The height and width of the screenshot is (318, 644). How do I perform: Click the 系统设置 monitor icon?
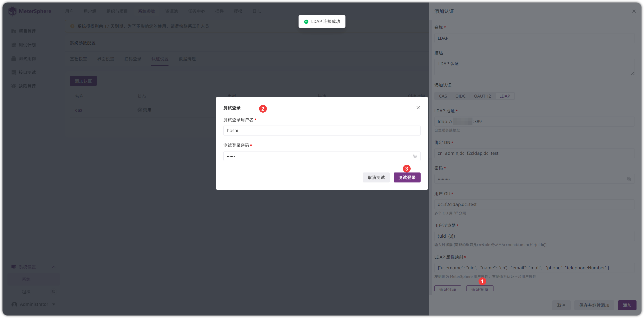(x=14, y=267)
